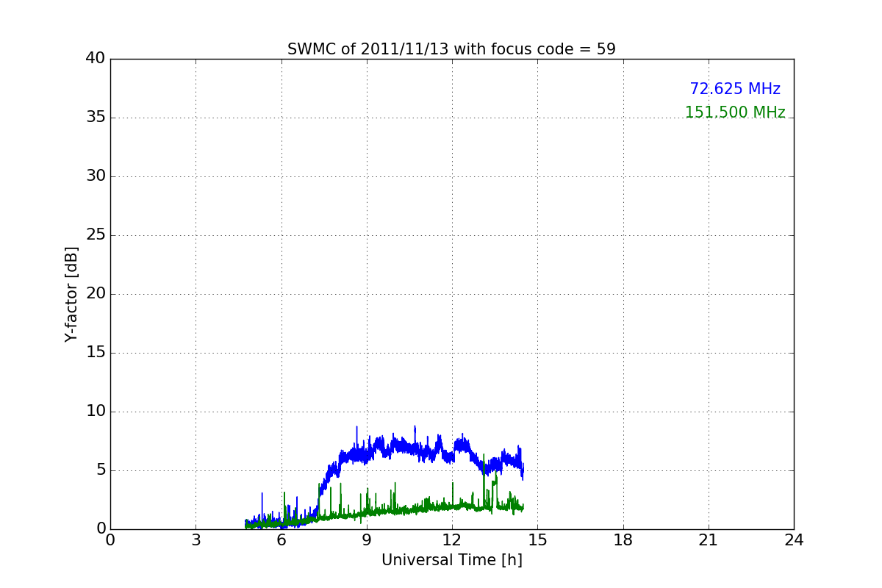882x588 pixels.
Task: Click the y-axis tick label '10'
Action: click(x=96, y=412)
